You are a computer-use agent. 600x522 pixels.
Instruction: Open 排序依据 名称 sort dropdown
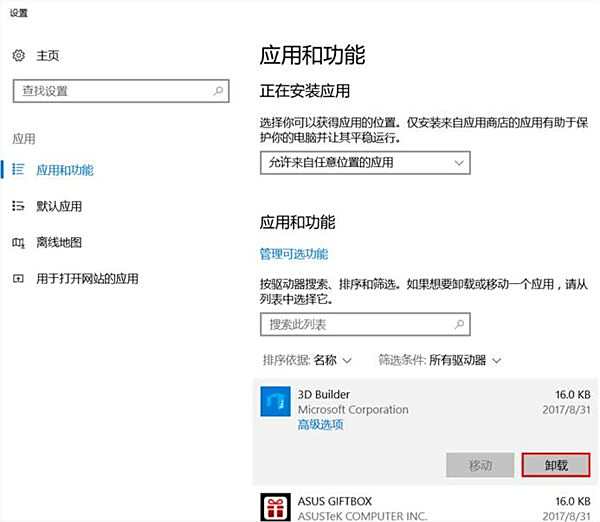point(307,360)
